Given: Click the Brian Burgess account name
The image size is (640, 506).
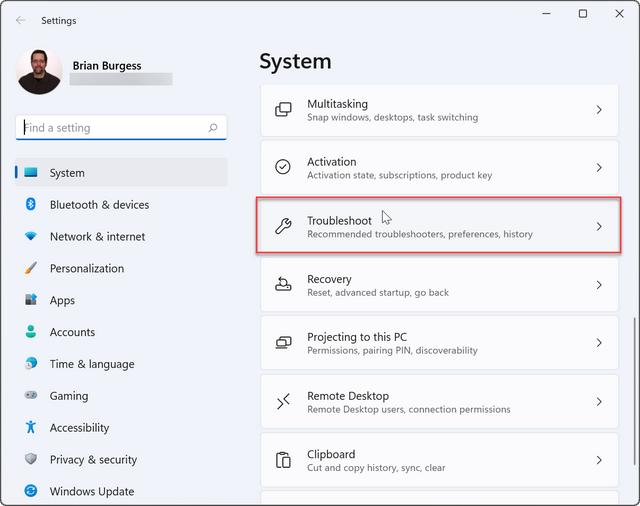Looking at the screenshot, I should click(107, 66).
